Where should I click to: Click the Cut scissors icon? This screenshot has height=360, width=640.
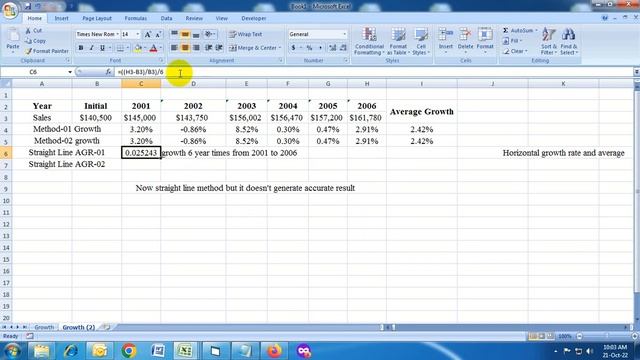click(x=28, y=31)
